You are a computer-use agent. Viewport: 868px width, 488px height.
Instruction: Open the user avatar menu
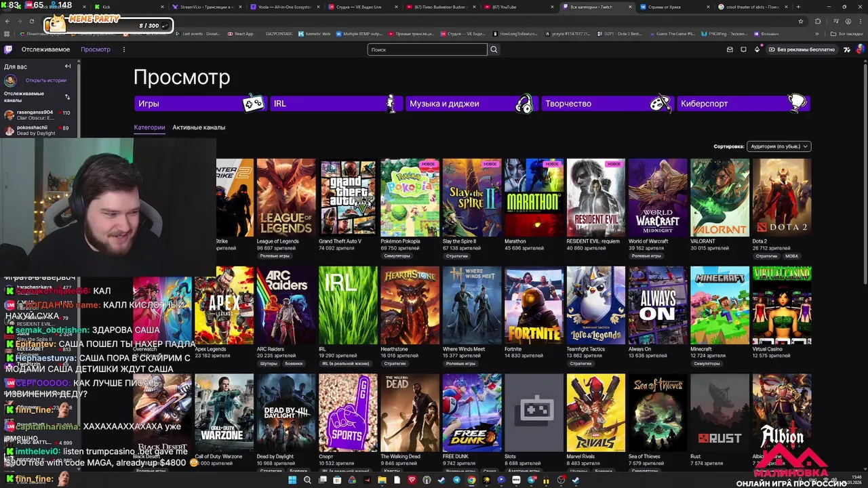pos(859,49)
